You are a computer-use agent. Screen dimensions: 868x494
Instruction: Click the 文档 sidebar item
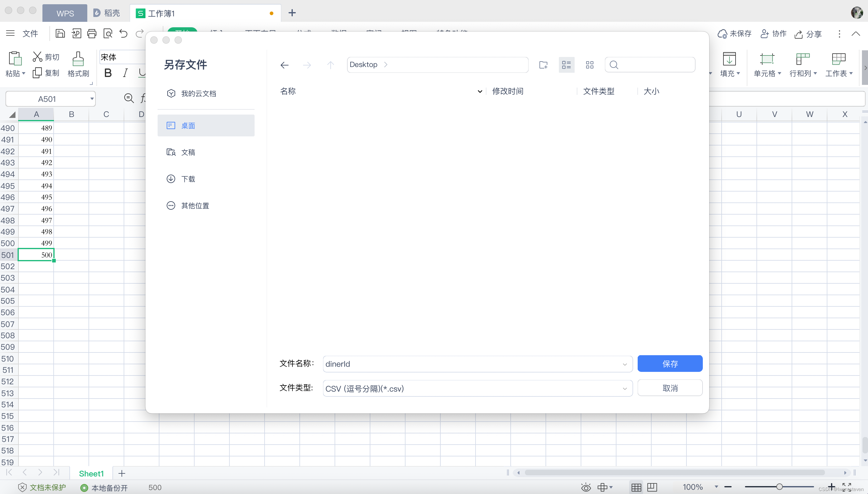[x=188, y=152]
